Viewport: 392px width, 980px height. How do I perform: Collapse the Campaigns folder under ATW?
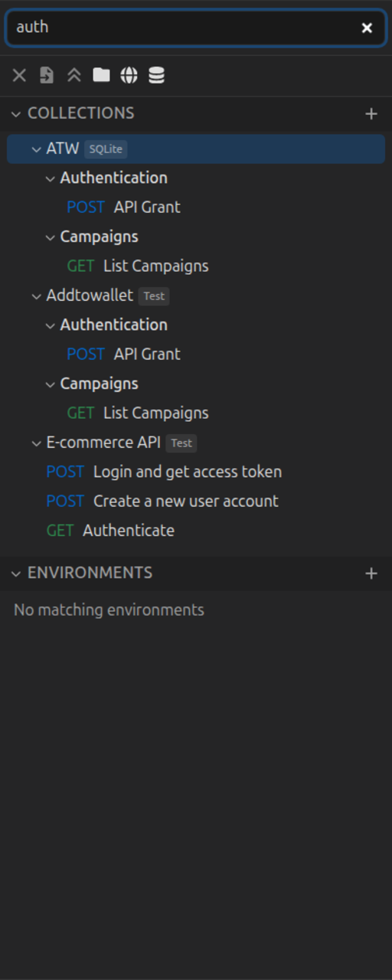51,237
